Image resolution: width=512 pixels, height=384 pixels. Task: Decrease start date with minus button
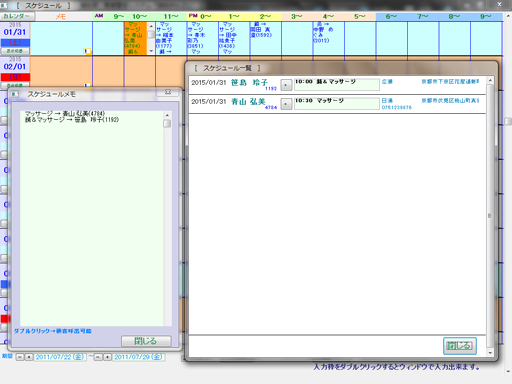pos(20,357)
